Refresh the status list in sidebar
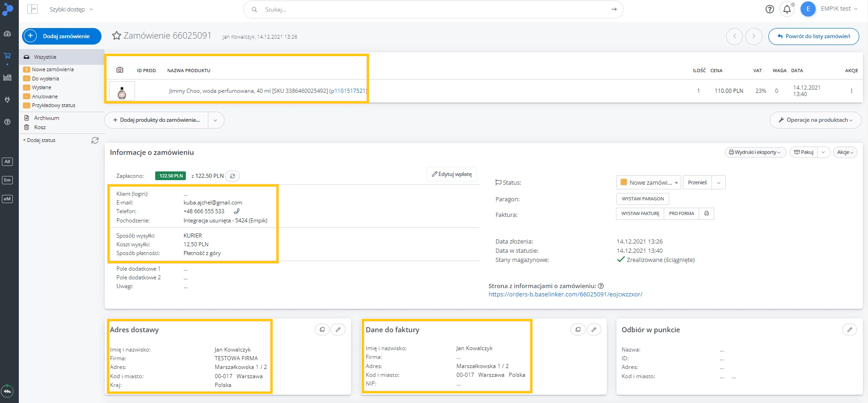This screenshot has height=403, width=868. coord(95,140)
